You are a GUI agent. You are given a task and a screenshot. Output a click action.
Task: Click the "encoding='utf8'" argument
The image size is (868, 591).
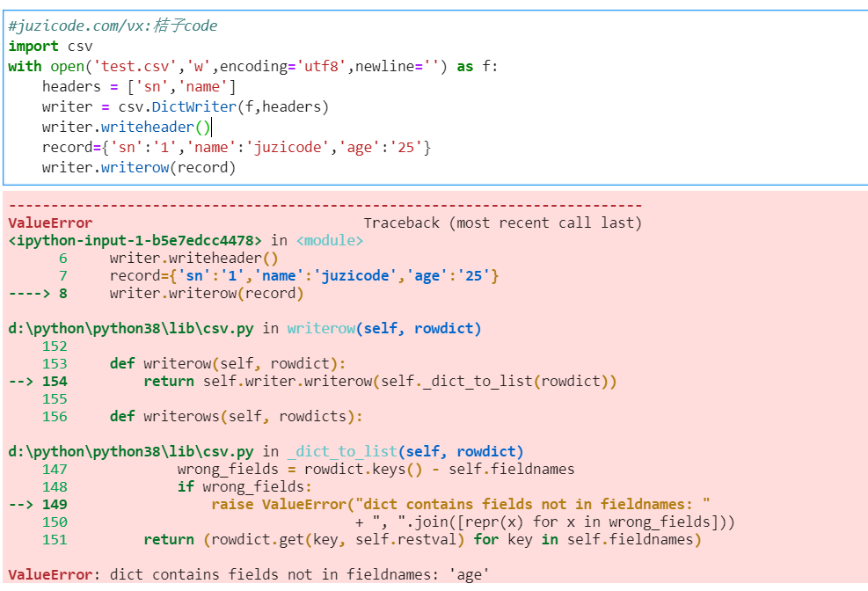[283, 67]
